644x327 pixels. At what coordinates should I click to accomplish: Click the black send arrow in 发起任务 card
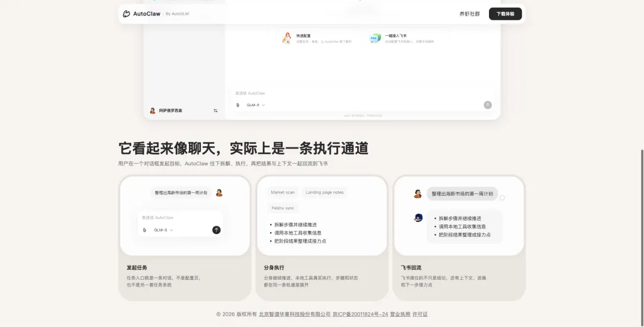point(216,230)
